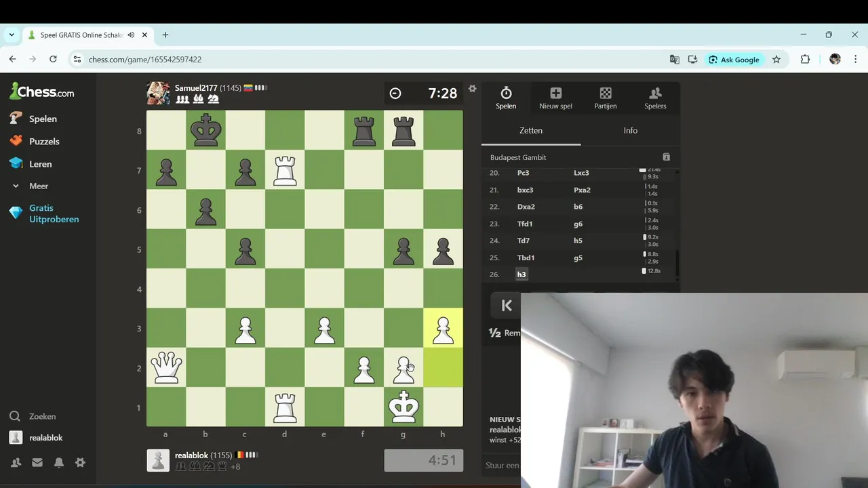
Task: Click Samuel2177's avatar
Action: [x=158, y=93]
